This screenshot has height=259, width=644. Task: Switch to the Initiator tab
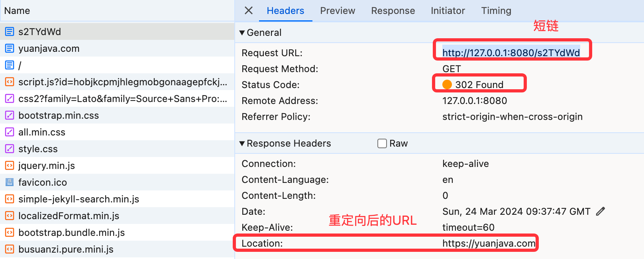pos(448,11)
